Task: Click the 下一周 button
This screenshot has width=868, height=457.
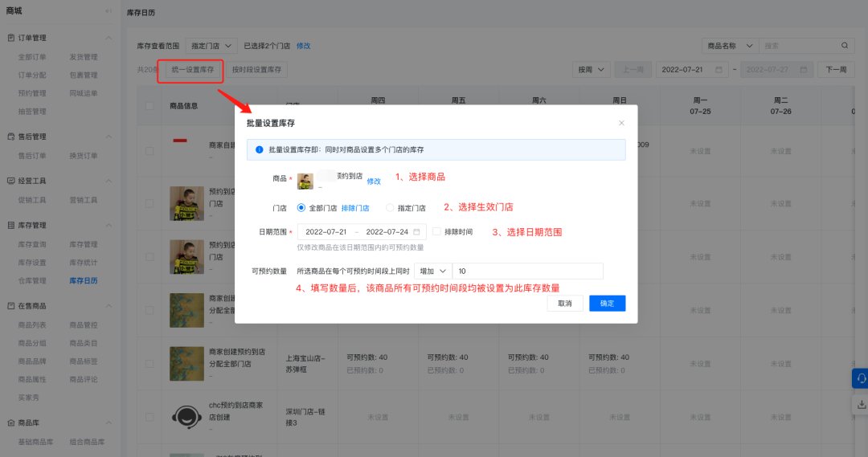Action: 837,70
